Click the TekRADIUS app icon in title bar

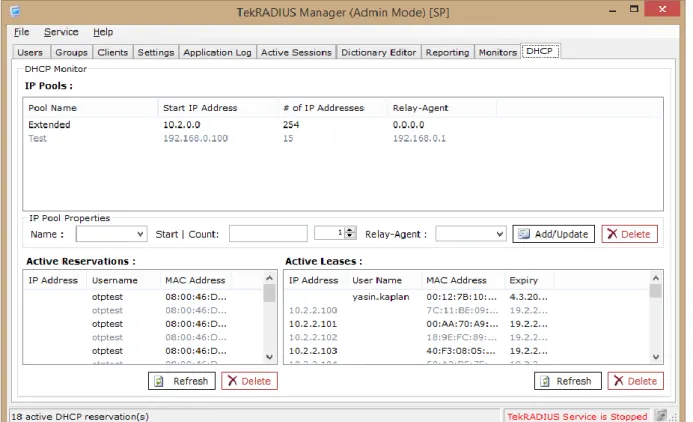15,11
